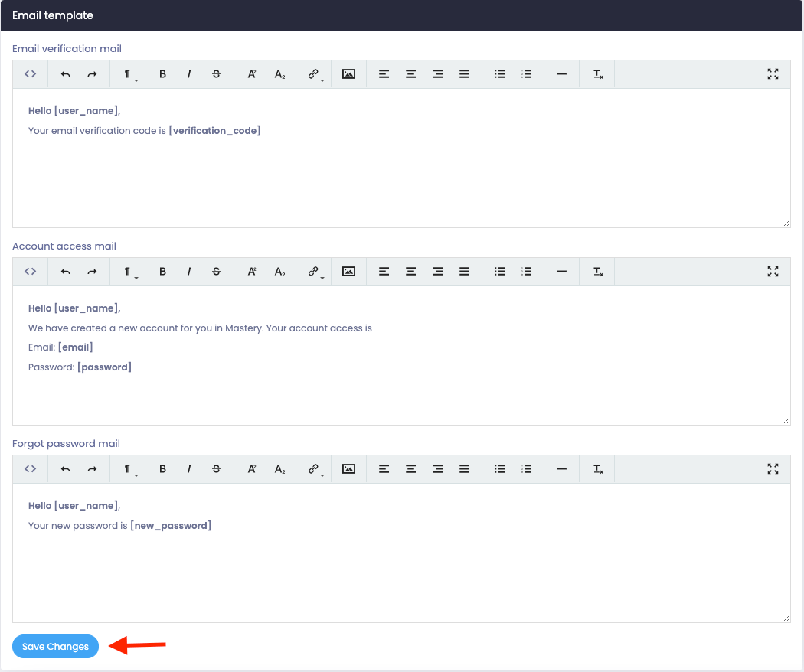The height and width of the screenshot is (672, 804).
Task: Center align text in Email verification editor
Action: [x=410, y=74]
